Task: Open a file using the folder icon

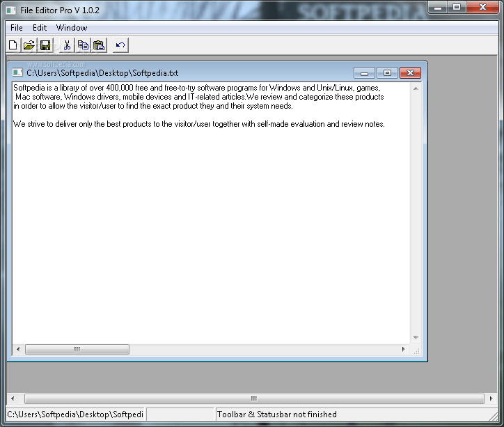Action: (x=29, y=45)
